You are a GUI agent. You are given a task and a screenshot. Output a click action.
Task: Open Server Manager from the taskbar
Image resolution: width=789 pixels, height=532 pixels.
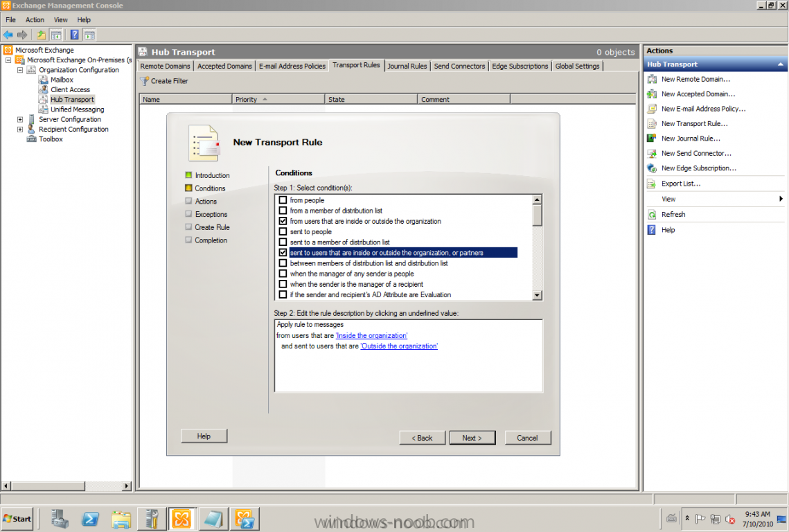coord(60,519)
